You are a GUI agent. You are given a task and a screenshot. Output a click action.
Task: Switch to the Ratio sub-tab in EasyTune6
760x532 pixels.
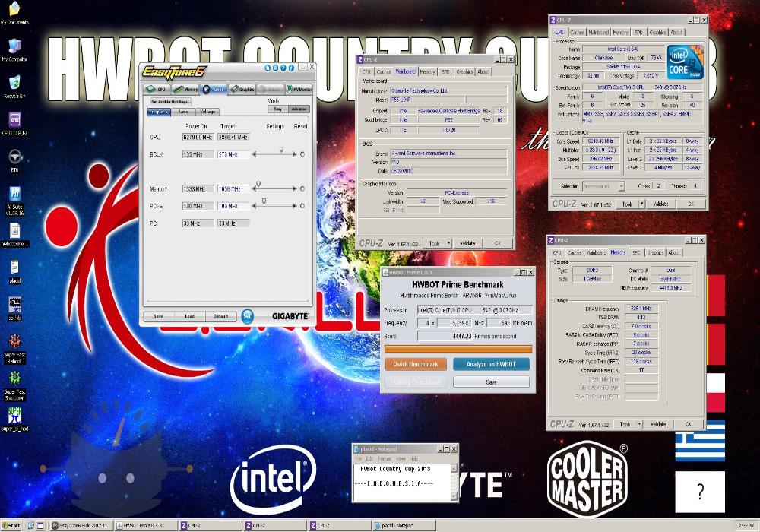(182, 112)
